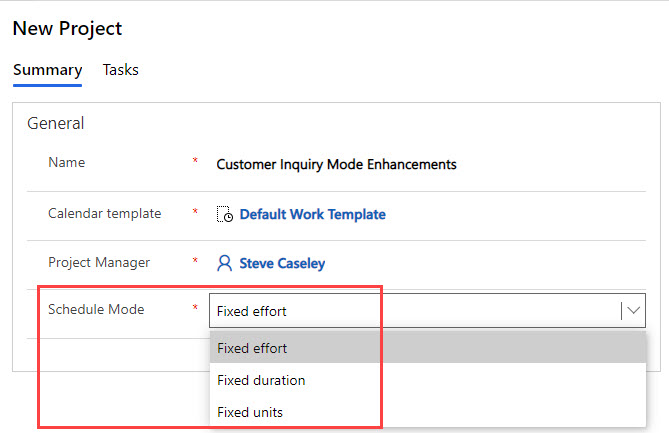Click the General section heading
Screen dimensions: 669x433
point(56,123)
